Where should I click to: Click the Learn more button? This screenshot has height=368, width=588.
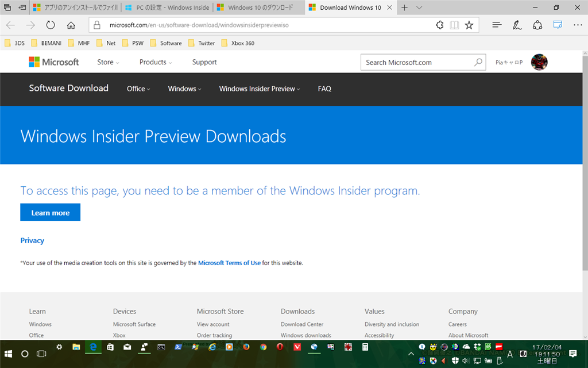[x=51, y=212]
